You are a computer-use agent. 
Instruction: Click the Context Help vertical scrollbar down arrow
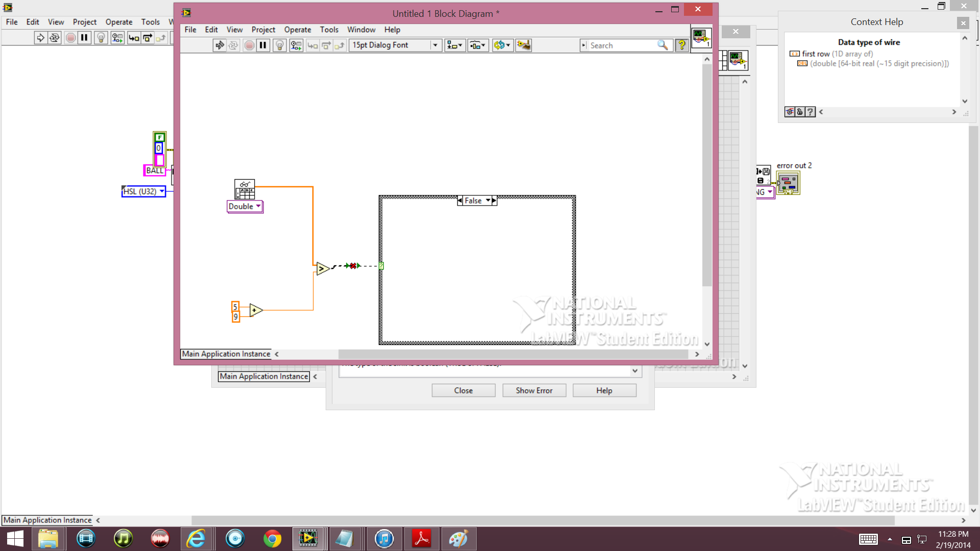pyautogui.click(x=965, y=101)
